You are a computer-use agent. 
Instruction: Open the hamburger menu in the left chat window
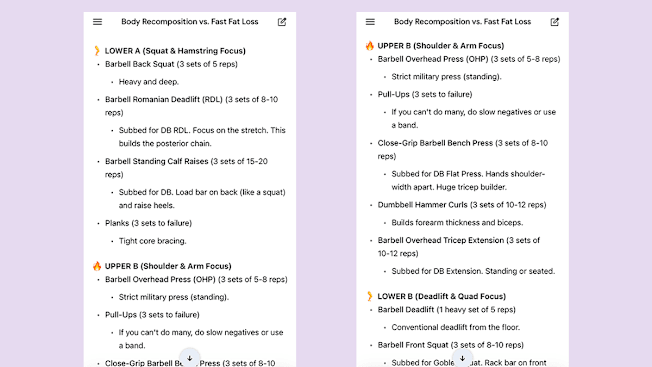[97, 22]
